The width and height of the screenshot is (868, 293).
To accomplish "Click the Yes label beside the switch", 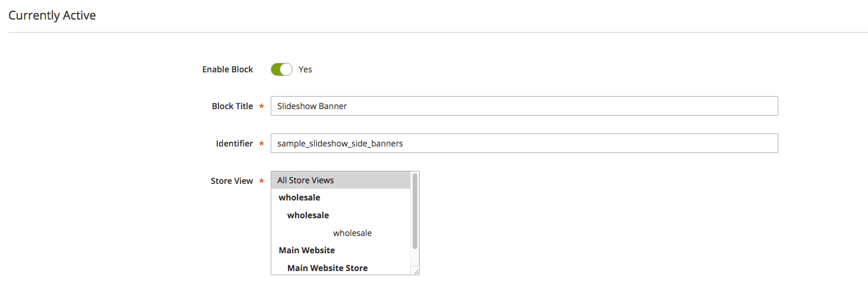I will click(x=305, y=69).
